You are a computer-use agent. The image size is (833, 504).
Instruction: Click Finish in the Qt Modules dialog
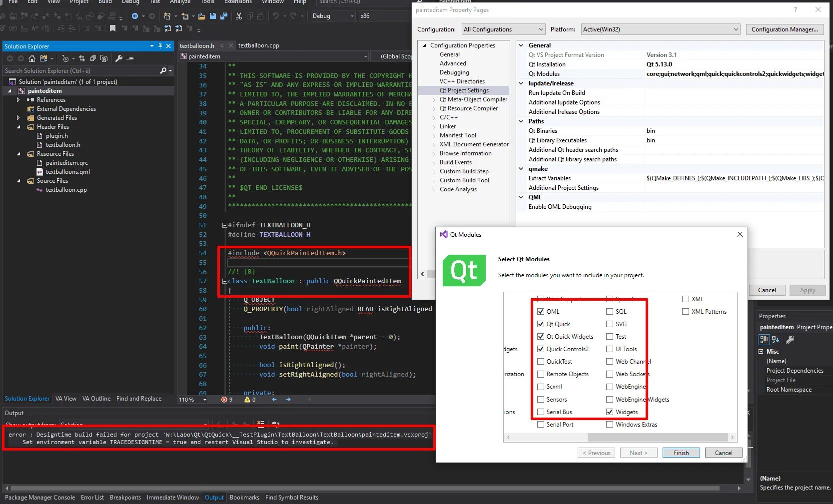click(681, 453)
